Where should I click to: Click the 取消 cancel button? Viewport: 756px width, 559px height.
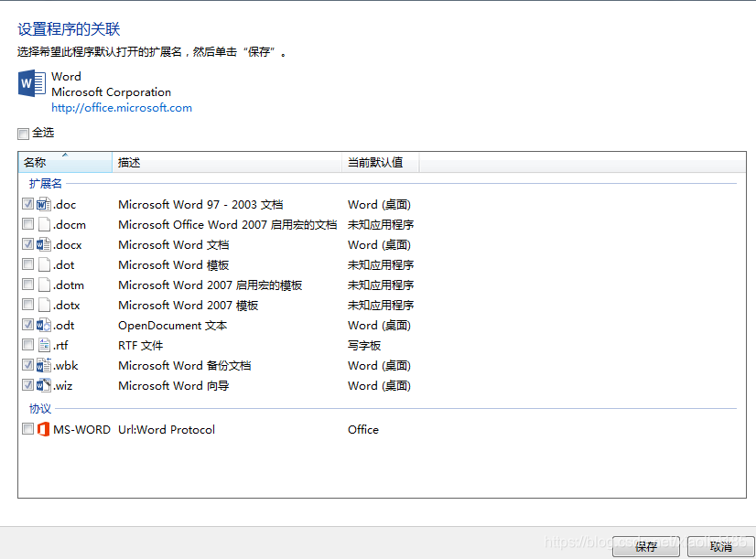[x=721, y=546]
